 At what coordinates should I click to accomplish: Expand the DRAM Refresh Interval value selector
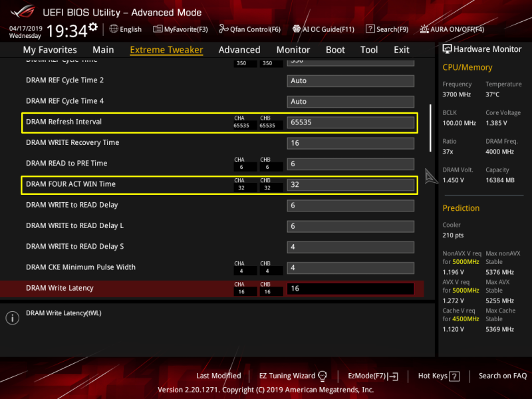[x=350, y=122]
